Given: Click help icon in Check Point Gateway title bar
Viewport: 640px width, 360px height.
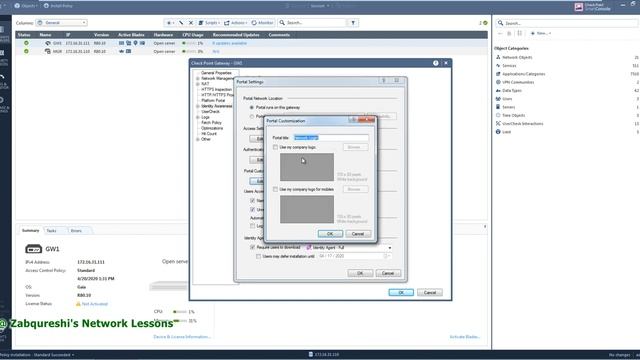Looking at the screenshot, I should coord(436,63).
